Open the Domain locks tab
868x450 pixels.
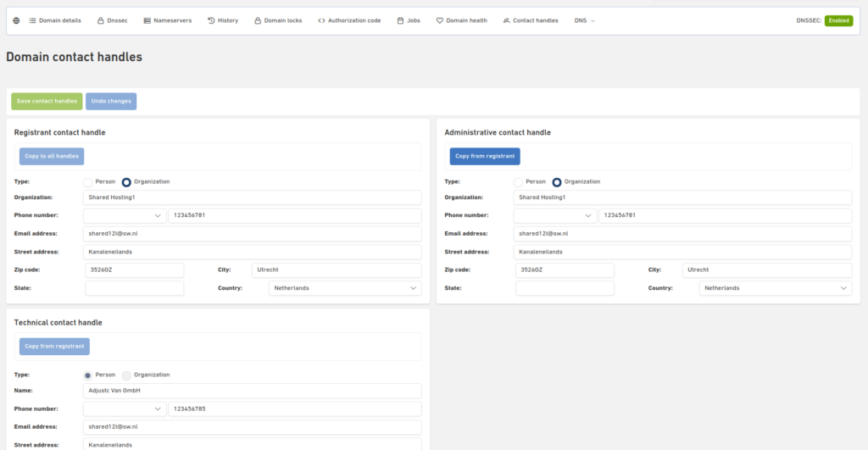click(278, 20)
